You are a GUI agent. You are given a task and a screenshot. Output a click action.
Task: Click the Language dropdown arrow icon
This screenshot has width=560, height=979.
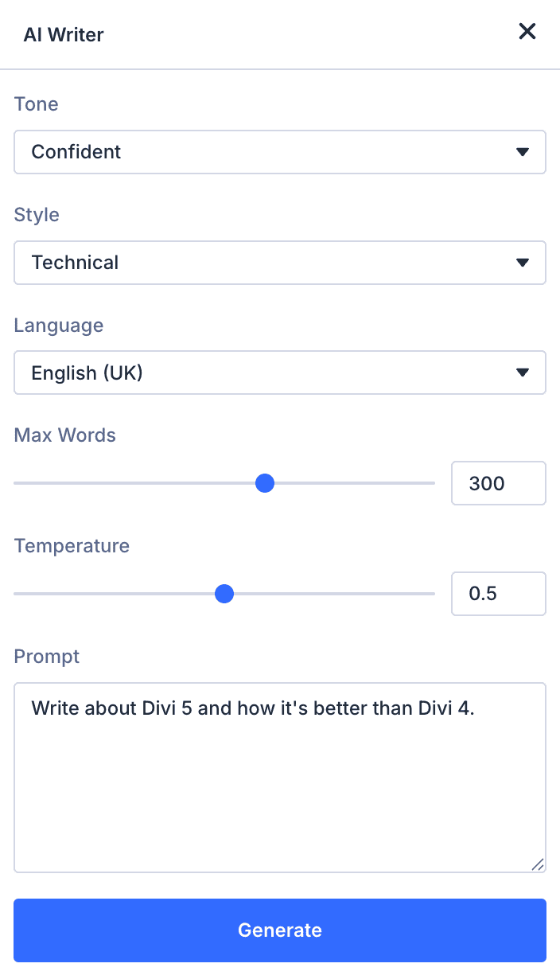523,372
